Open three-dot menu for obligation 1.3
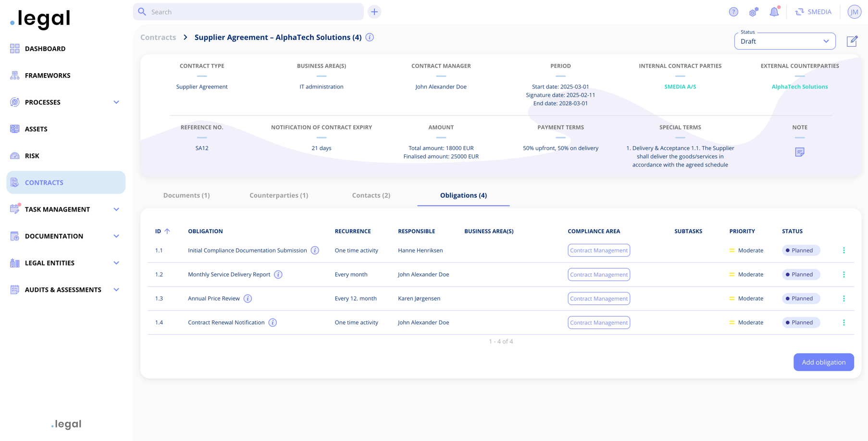The height and width of the screenshot is (441, 868). 844,299
